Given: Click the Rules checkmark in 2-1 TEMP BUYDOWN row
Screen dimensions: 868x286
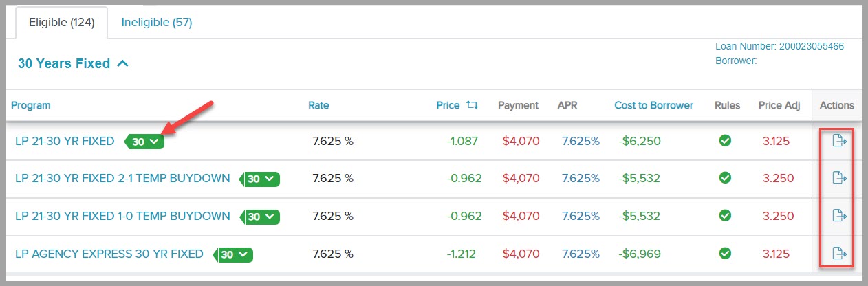Looking at the screenshot, I should click(x=724, y=178).
